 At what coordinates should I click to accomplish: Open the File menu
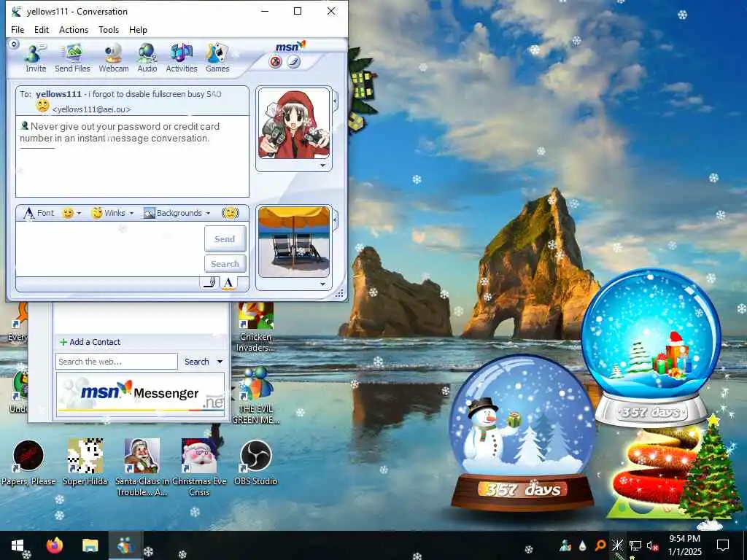point(18,29)
